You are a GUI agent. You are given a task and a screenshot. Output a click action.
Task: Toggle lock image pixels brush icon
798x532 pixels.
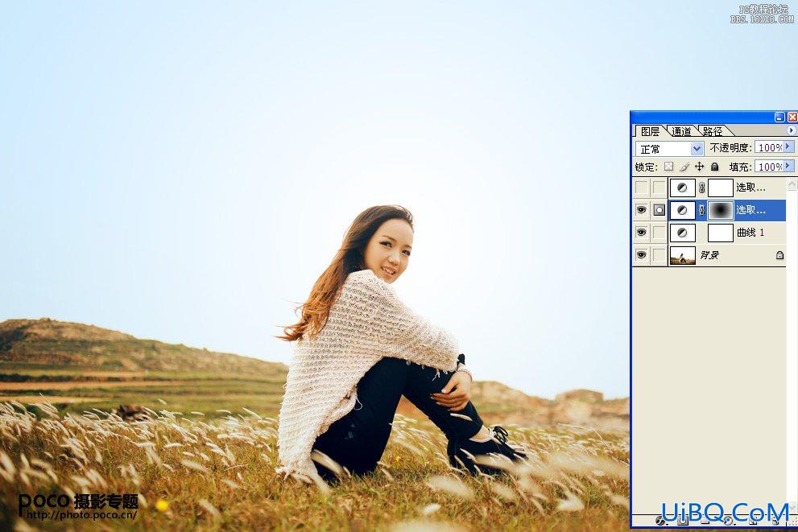pyautogui.click(x=684, y=167)
